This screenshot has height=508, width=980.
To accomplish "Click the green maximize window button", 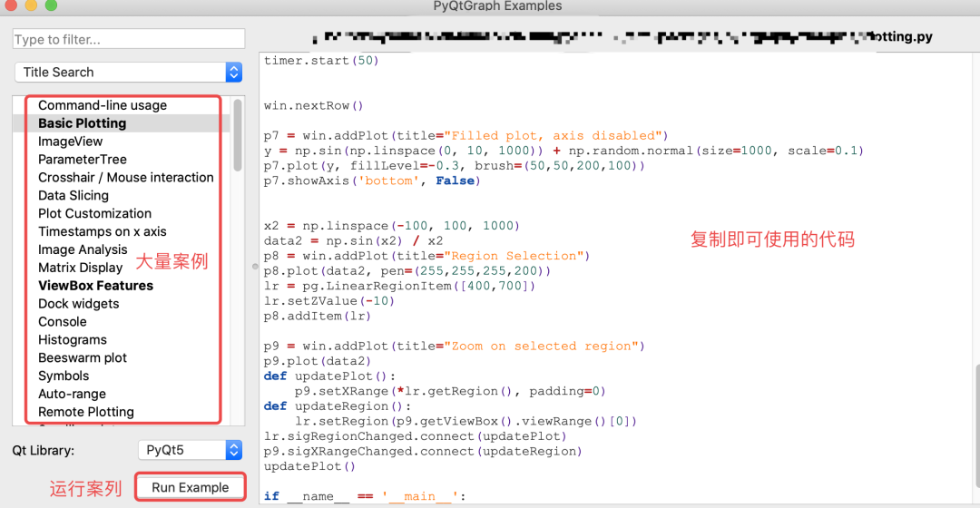I will (x=51, y=5).
